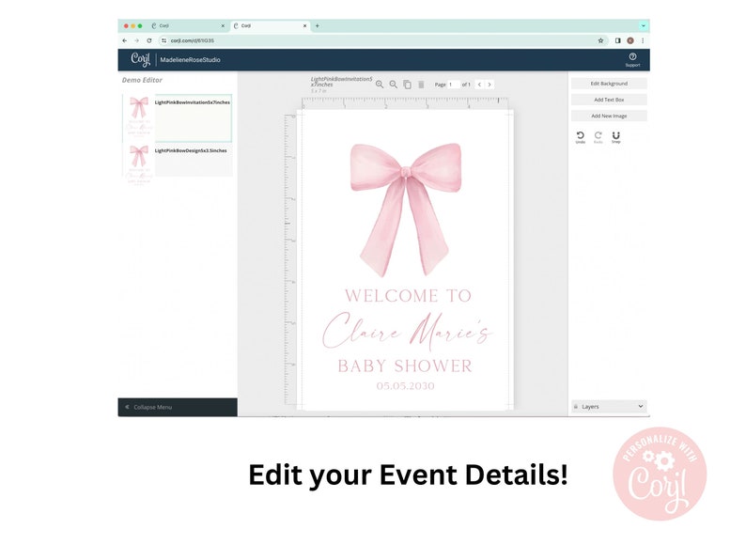The height and width of the screenshot is (560, 746).
Task: Go to next page arrow
Action: (490, 85)
